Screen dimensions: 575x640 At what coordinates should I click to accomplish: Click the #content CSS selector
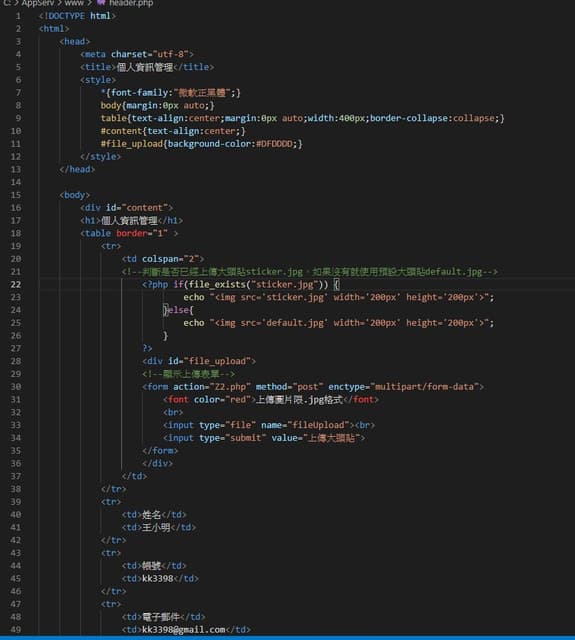point(121,131)
